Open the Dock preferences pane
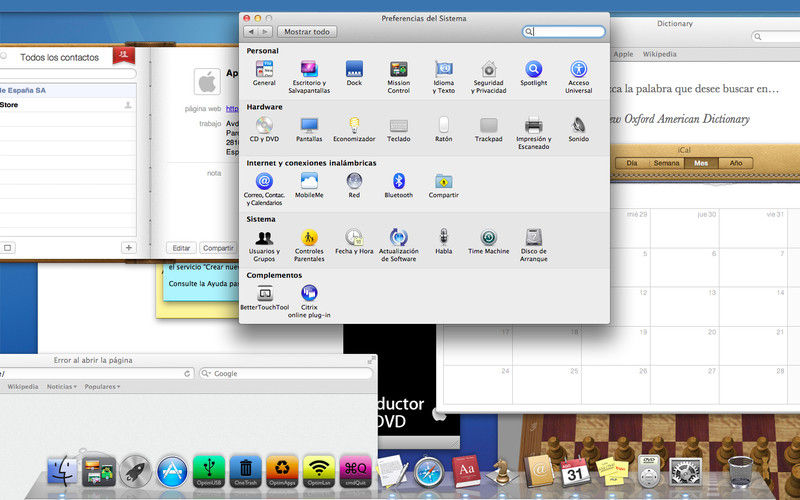Viewport: 800px width, 500px height. (354, 73)
